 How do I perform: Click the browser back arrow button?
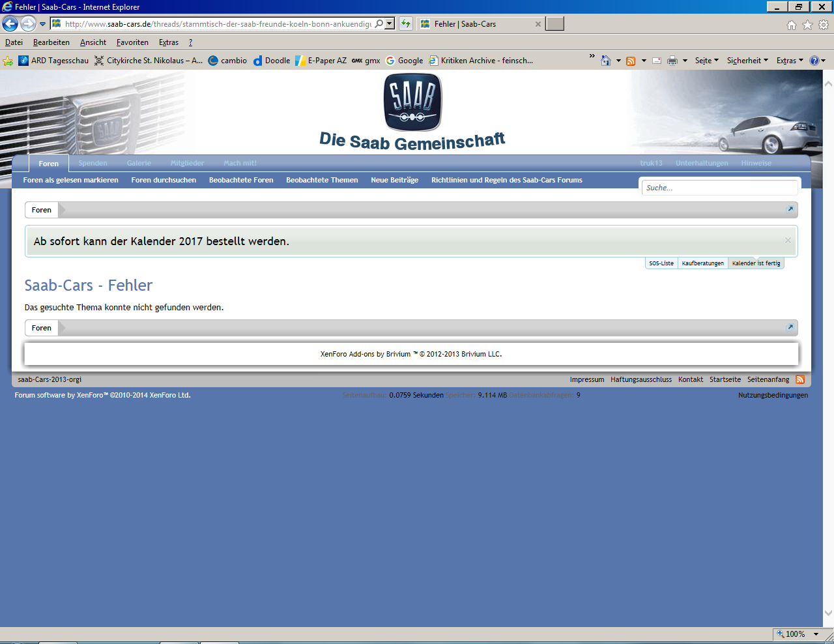(10, 24)
